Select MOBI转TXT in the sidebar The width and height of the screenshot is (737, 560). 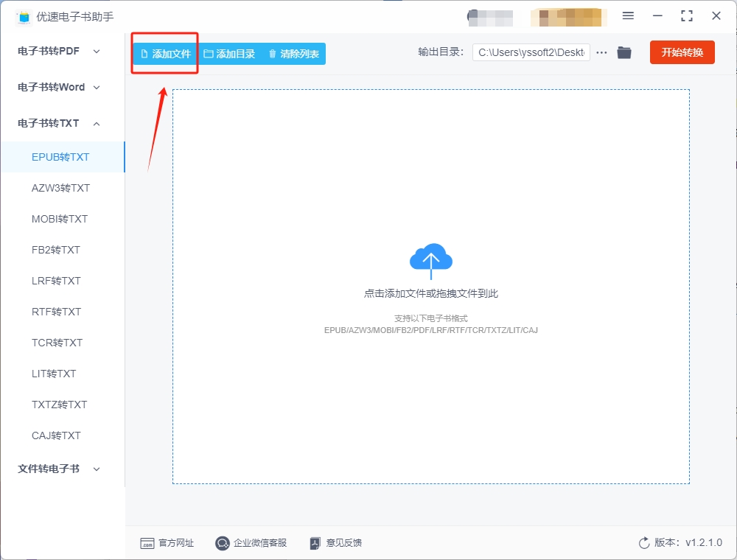point(63,219)
